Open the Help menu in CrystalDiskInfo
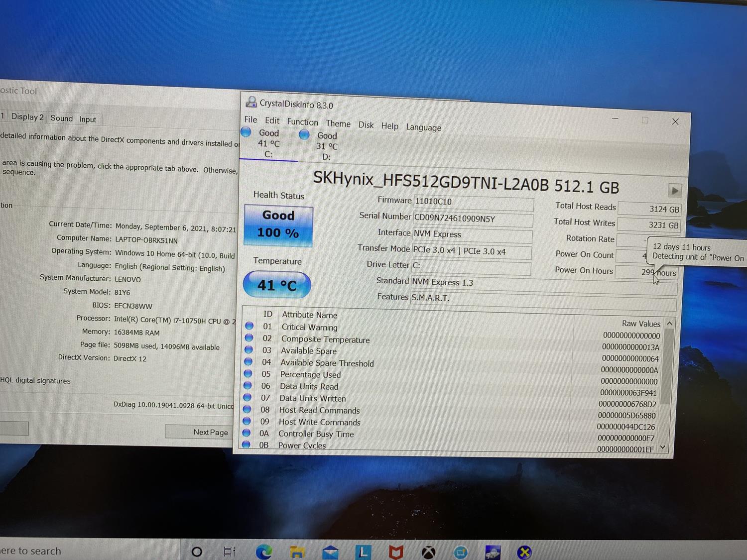The height and width of the screenshot is (560, 747). point(389,126)
